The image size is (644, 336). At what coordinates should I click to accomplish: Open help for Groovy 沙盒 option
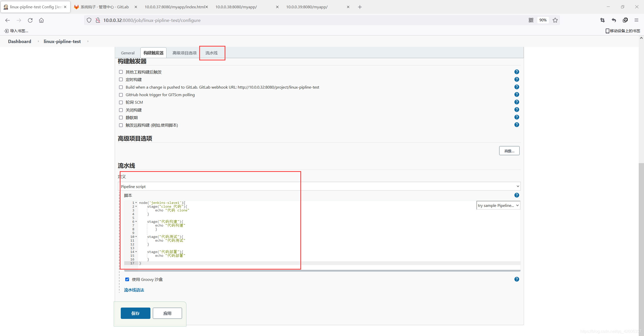[x=517, y=279]
